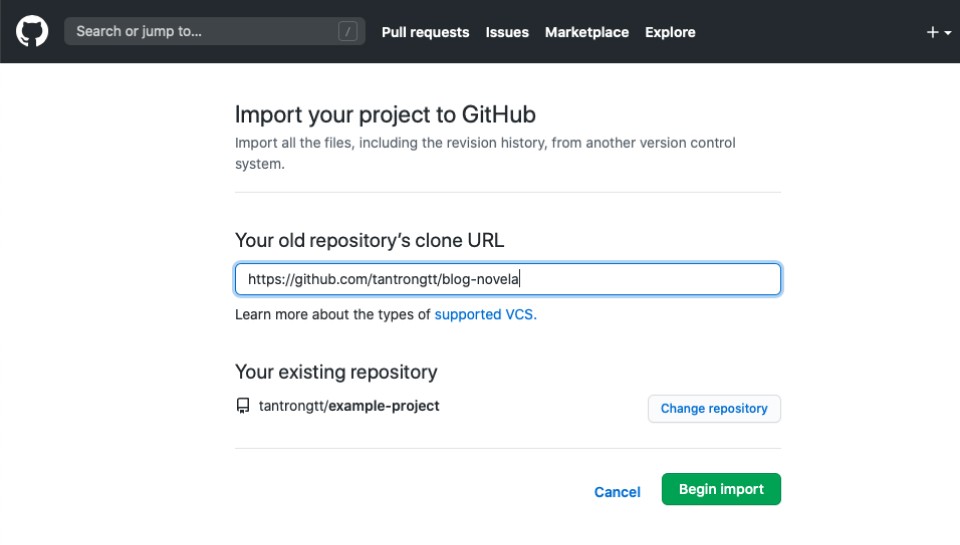Click the Your old repository's clone URL label
Image resolution: width=960 pixels, height=545 pixels.
369,240
